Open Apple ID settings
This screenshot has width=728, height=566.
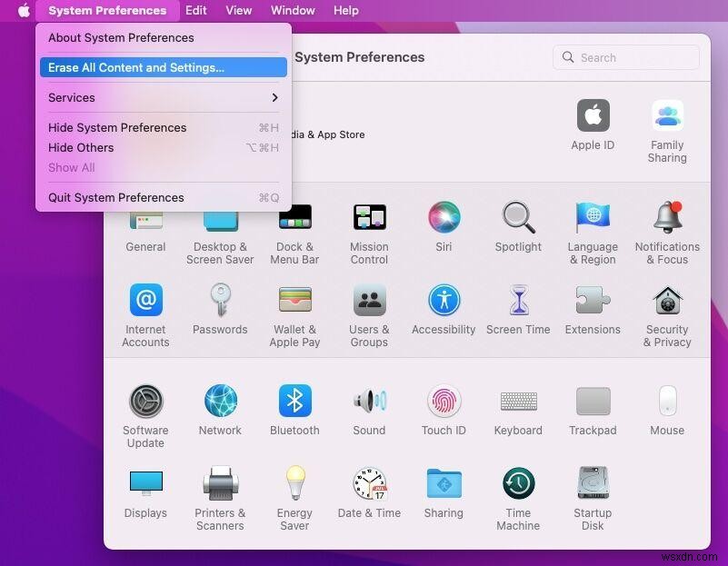[x=593, y=116]
